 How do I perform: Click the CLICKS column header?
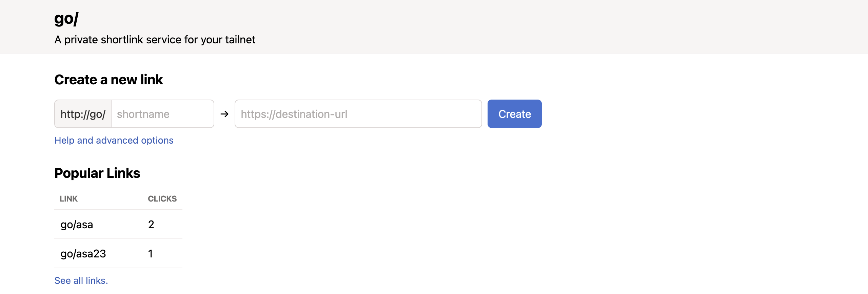162,199
